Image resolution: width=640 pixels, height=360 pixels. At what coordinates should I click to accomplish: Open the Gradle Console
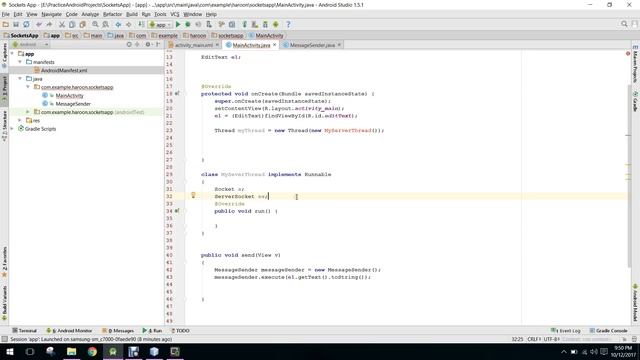pyautogui.click(x=608, y=331)
